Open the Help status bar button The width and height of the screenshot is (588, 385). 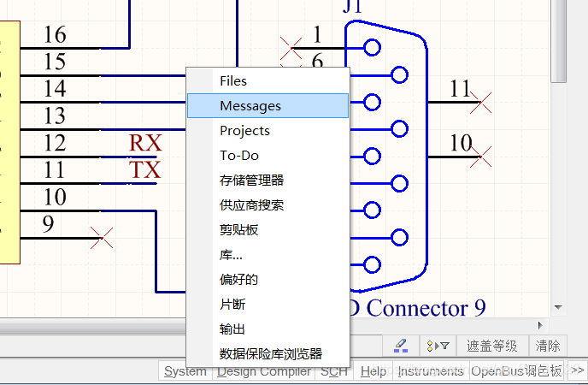(x=373, y=371)
